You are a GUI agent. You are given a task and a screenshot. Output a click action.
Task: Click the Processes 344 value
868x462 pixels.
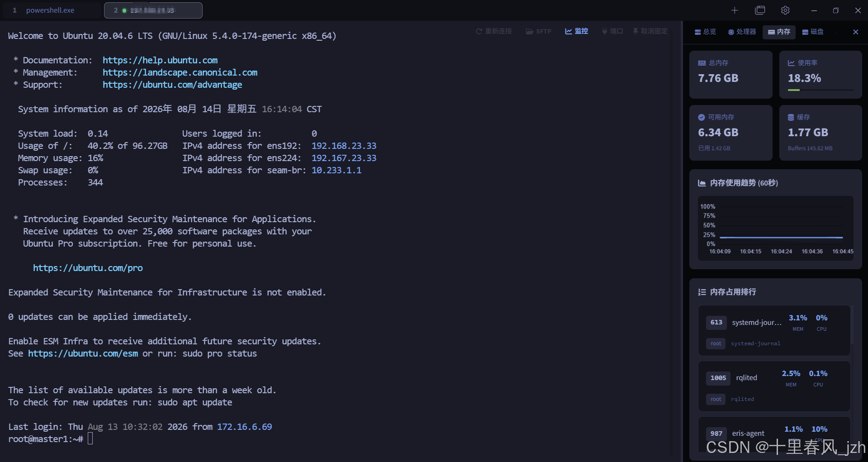pos(95,182)
